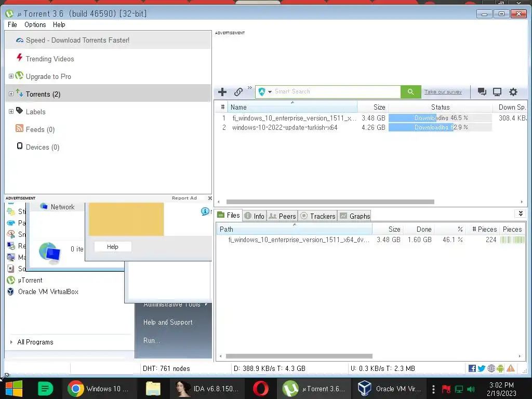The height and width of the screenshot is (399, 532).
Task: Click the volume speaker tray icon
Action: point(471,389)
